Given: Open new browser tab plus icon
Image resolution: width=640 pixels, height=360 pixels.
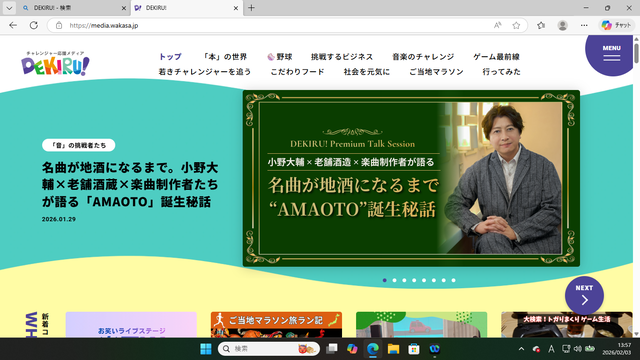Looking at the screenshot, I should (251, 8).
